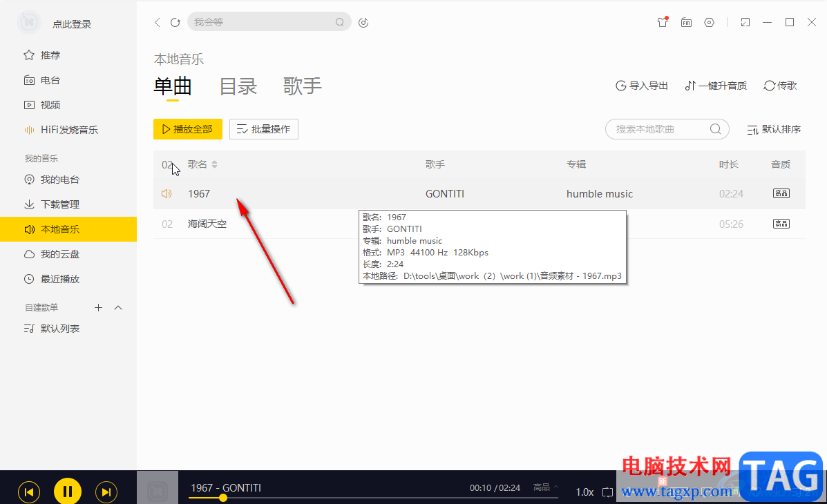Switch to the 目录 tab
The image size is (827, 504).
[x=238, y=86]
